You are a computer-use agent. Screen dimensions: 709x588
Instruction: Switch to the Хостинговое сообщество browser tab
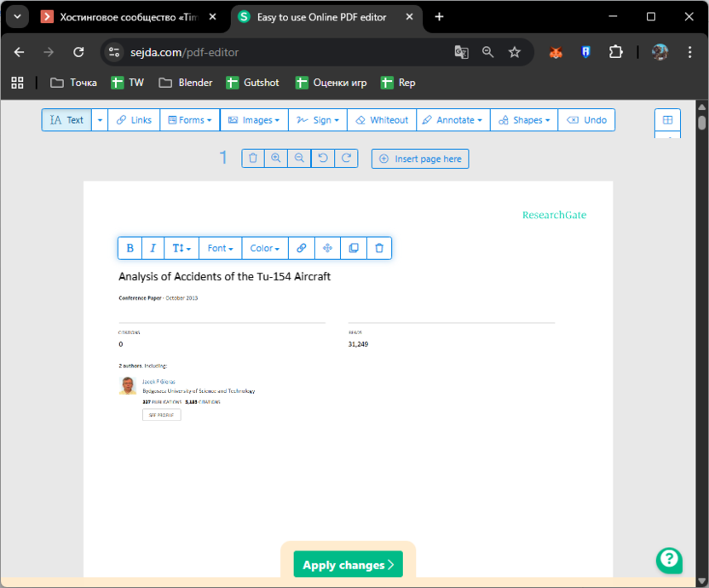(129, 17)
